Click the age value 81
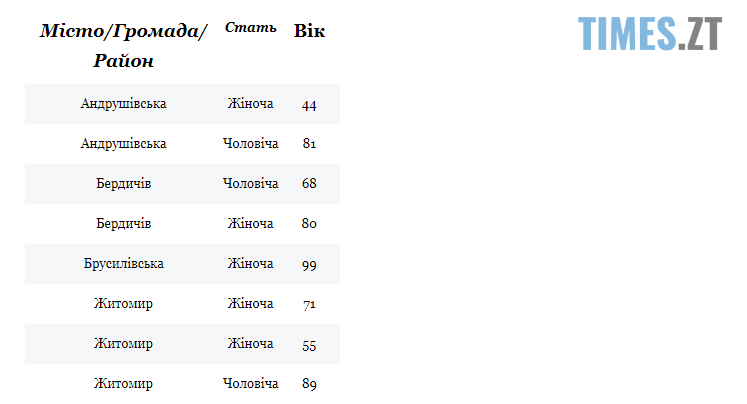The height and width of the screenshot is (404, 747). (309, 144)
